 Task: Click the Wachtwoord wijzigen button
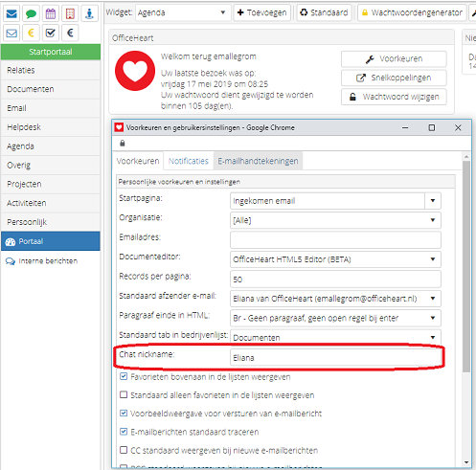pyautogui.click(x=394, y=97)
